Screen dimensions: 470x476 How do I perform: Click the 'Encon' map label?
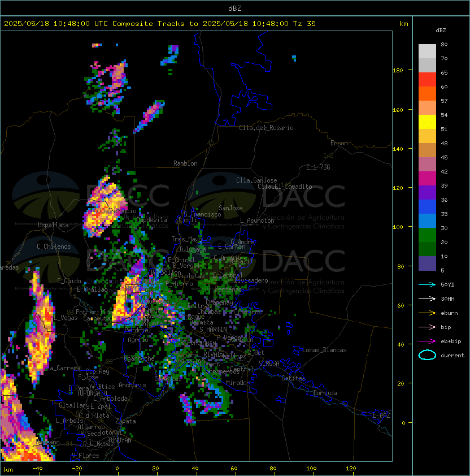pyautogui.click(x=339, y=143)
